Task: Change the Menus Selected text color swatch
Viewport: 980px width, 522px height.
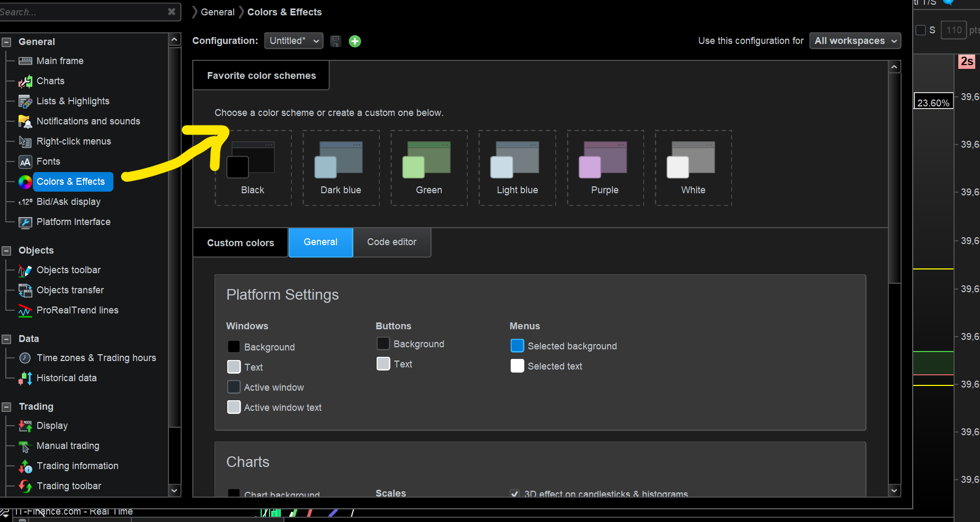Action: point(517,366)
